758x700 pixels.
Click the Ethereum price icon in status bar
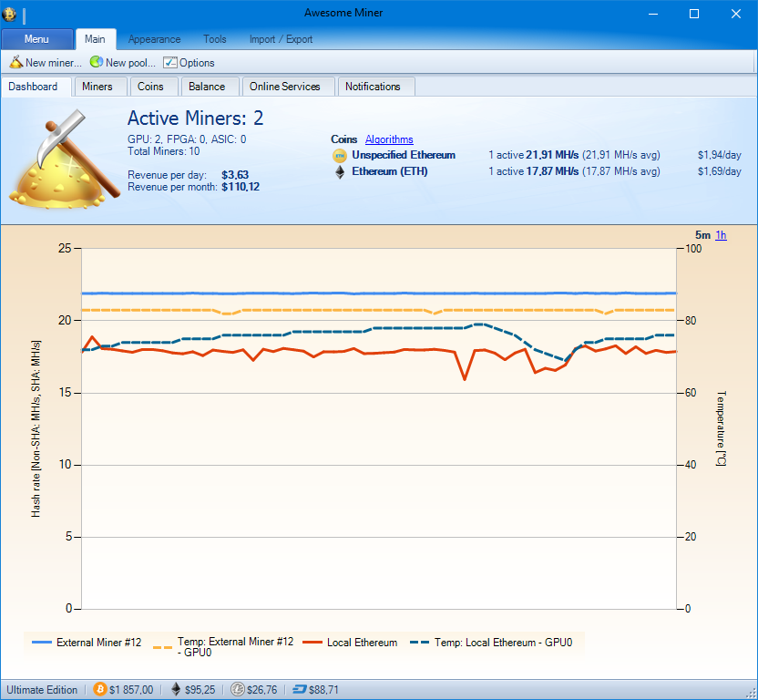pyautogui.click(x=176, y=690)
